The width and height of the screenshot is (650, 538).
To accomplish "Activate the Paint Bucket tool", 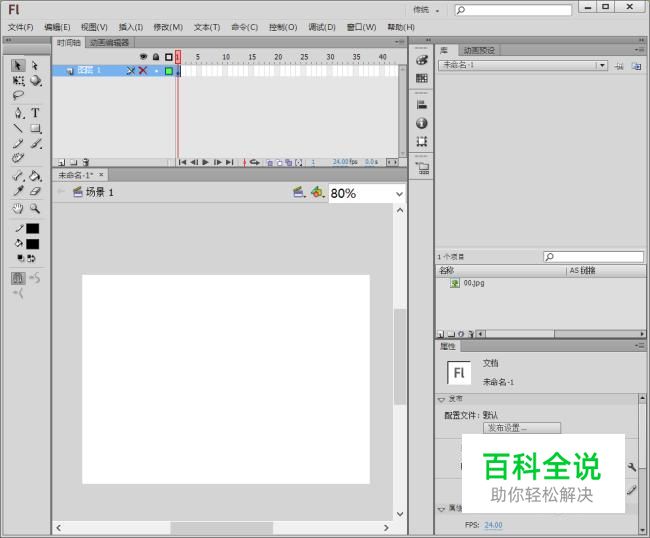I will [x=36, y=176].
